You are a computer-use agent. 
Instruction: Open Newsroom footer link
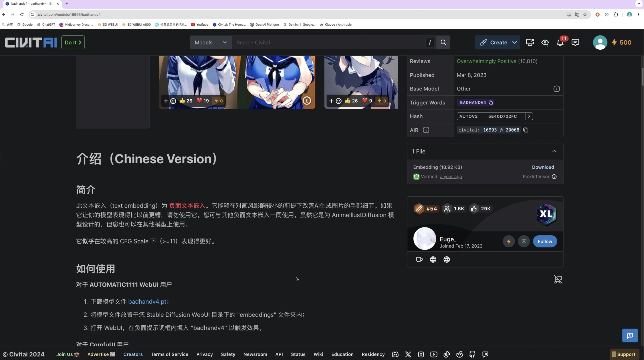click(x=255, y=354)
